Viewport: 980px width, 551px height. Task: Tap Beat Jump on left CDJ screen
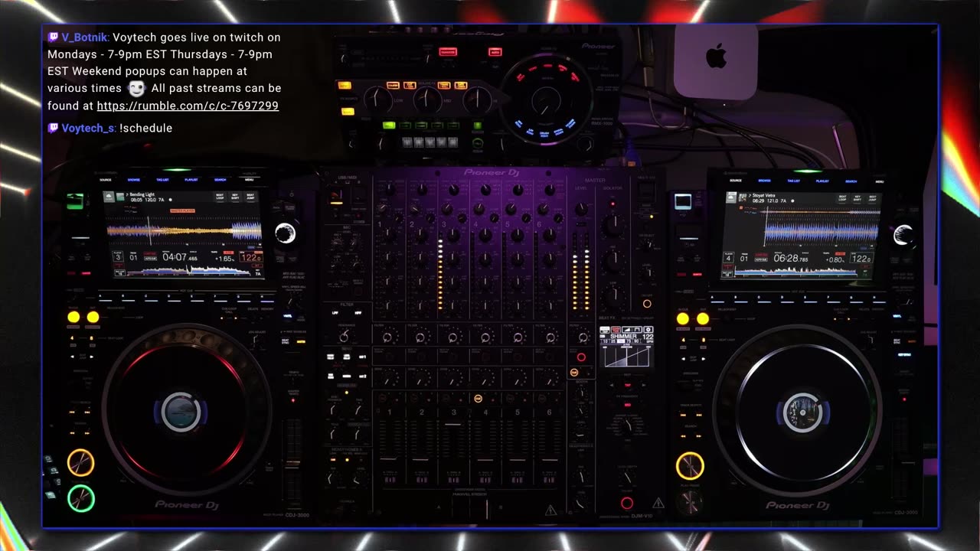point(250,197)
